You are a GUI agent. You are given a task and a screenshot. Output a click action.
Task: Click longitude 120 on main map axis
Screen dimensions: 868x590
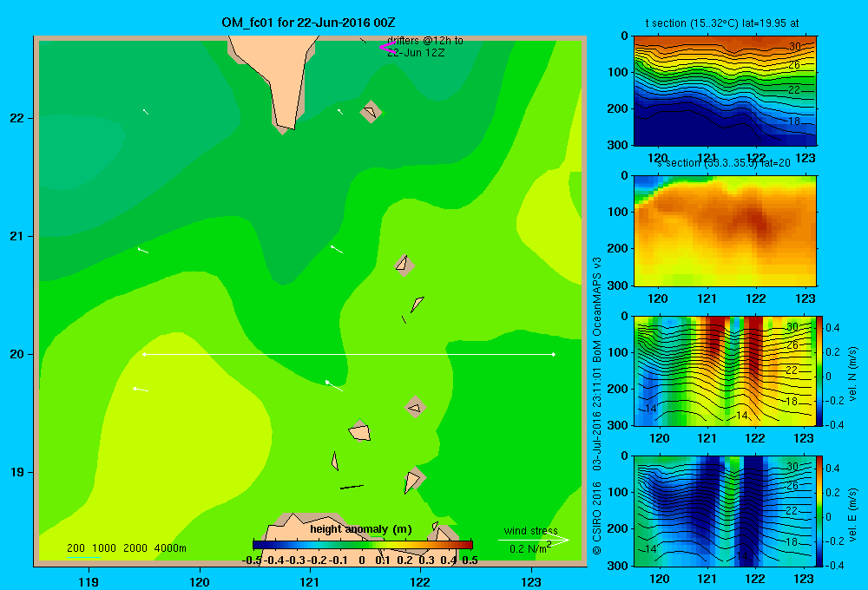(x=200, y=581)
